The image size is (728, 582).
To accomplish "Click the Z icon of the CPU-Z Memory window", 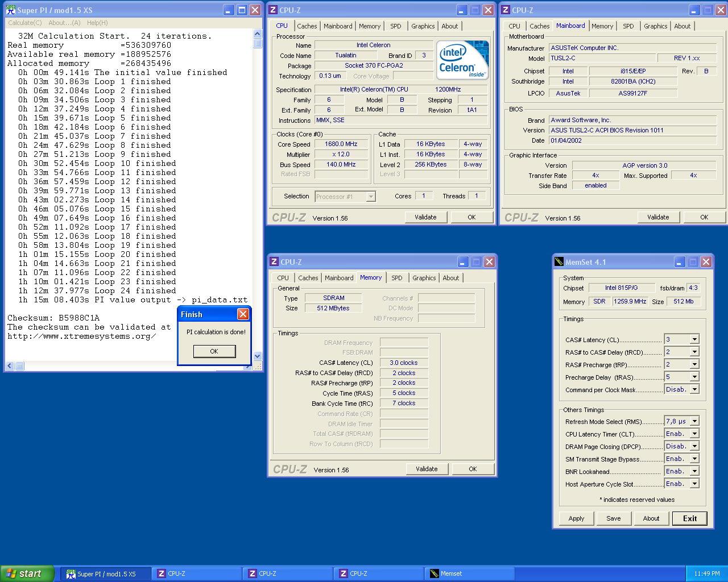I will click(x=274, y=261).
